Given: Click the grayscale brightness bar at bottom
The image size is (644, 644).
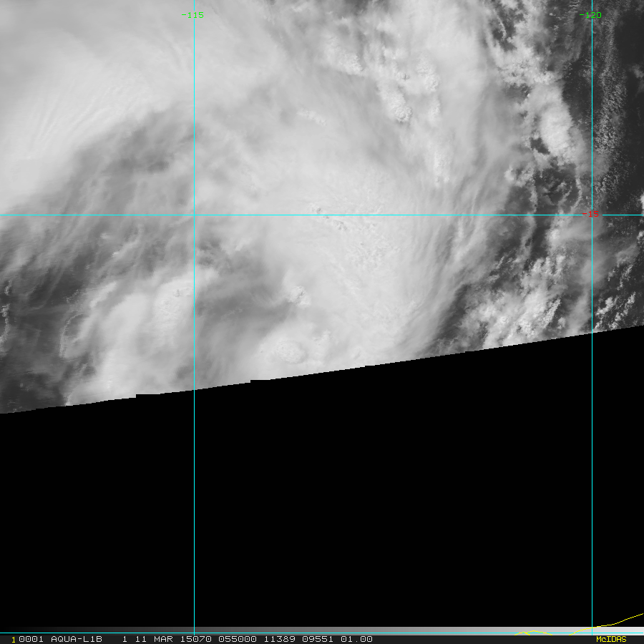Looking at the screenshot, I should coord(322,630).
